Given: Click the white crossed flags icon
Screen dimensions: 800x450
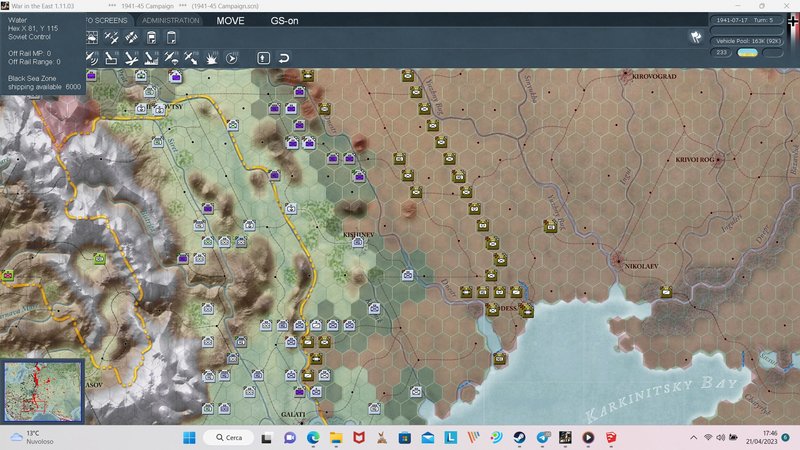Looking at the screenshot, I should (x=696, y=36).
